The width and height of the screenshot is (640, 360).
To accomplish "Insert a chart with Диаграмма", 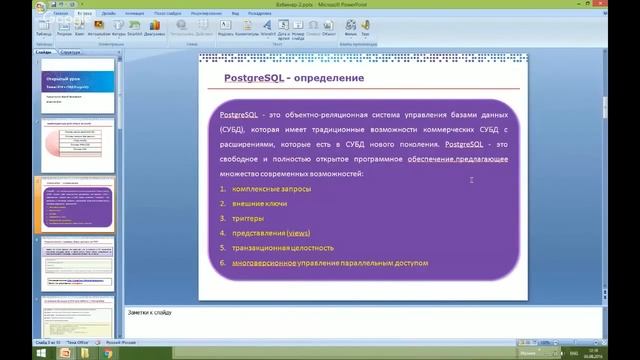I will pyautogui.click(x=154, y=28).
